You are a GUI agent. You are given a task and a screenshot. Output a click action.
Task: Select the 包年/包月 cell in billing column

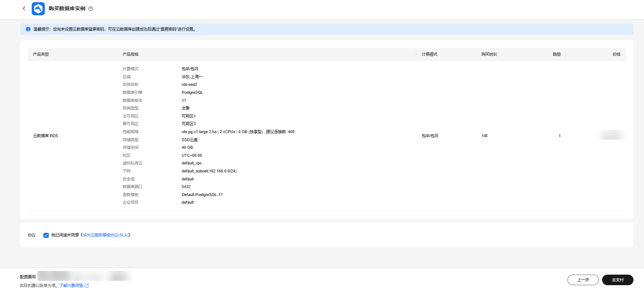[430, 136]
